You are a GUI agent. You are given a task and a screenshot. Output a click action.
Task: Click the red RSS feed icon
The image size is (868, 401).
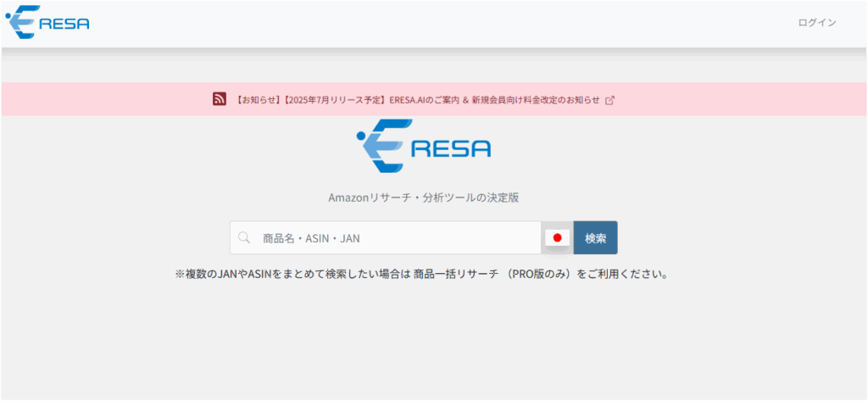(220, 99)
